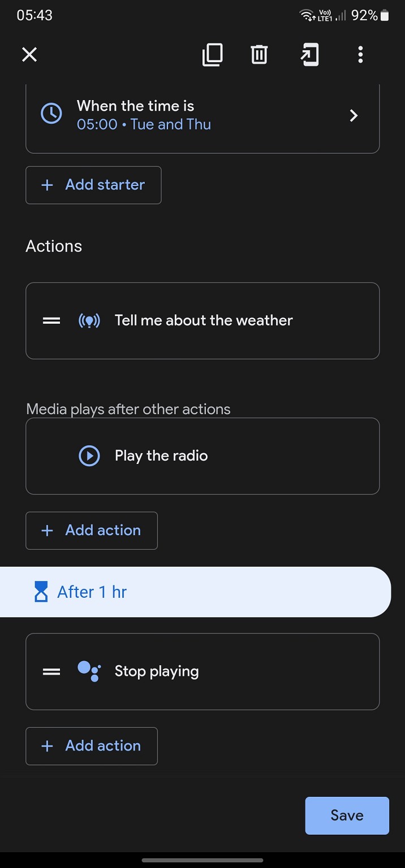Tap the duplicate routine icon
Screen dimensions: 405x868
(213, 55)
